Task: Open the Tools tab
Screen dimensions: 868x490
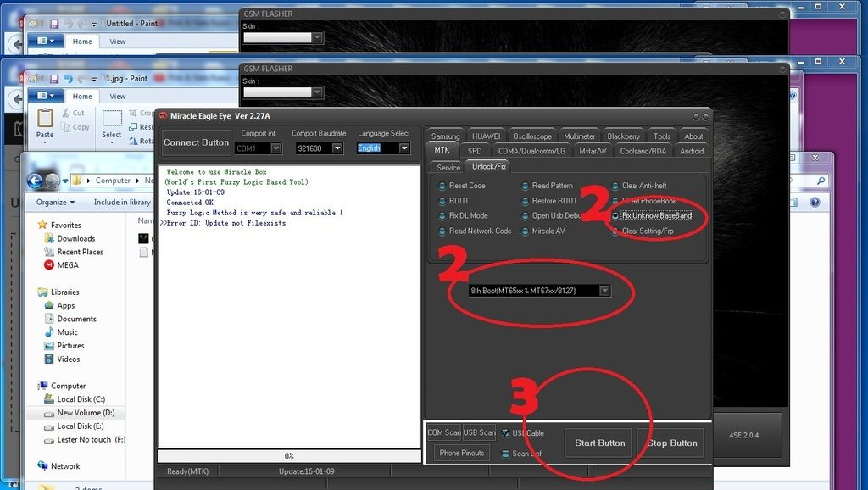Action: 661,136
